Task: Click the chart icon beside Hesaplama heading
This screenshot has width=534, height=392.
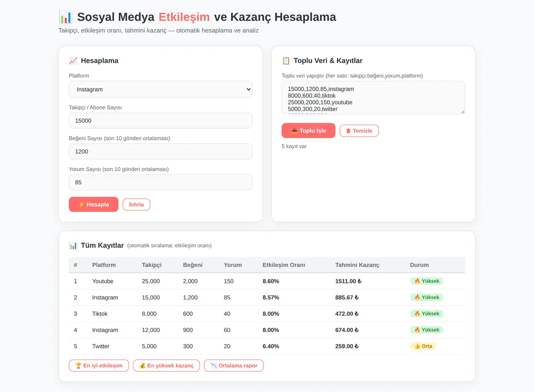Action: coord(73,61)
